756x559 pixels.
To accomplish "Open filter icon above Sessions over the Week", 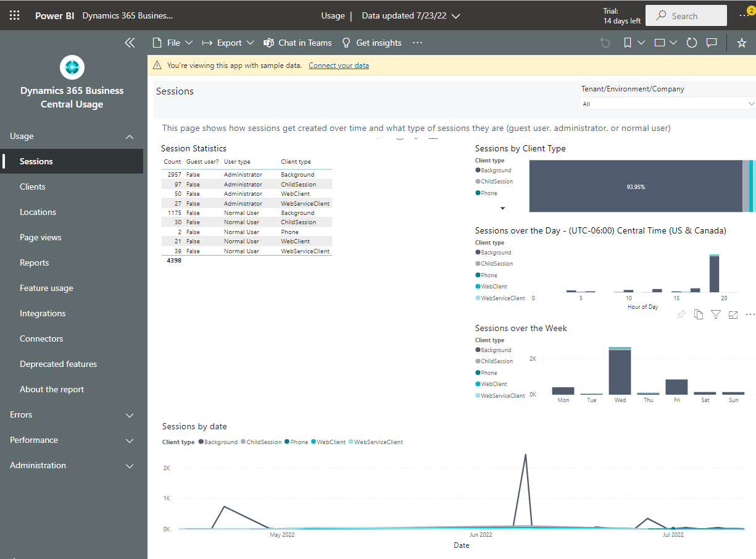I will point(716,314).
